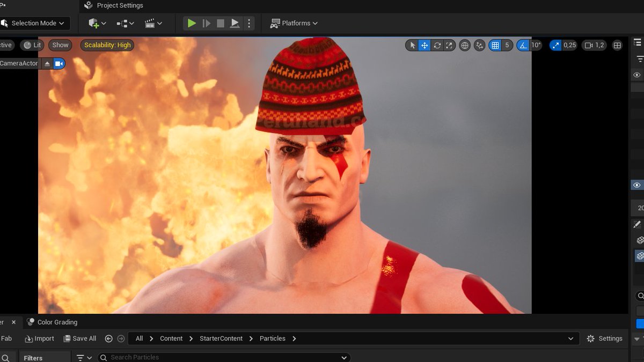This screenshot has width=644, height=362.
Task: Select Content in the breadcrumb path
Action: (171, 338)
